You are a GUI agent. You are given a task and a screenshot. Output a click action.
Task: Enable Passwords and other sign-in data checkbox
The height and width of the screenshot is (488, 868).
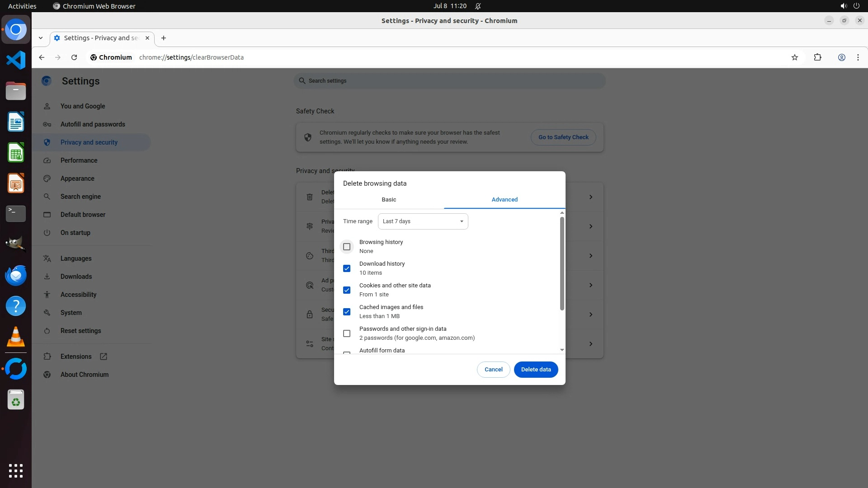pos(347,333)
